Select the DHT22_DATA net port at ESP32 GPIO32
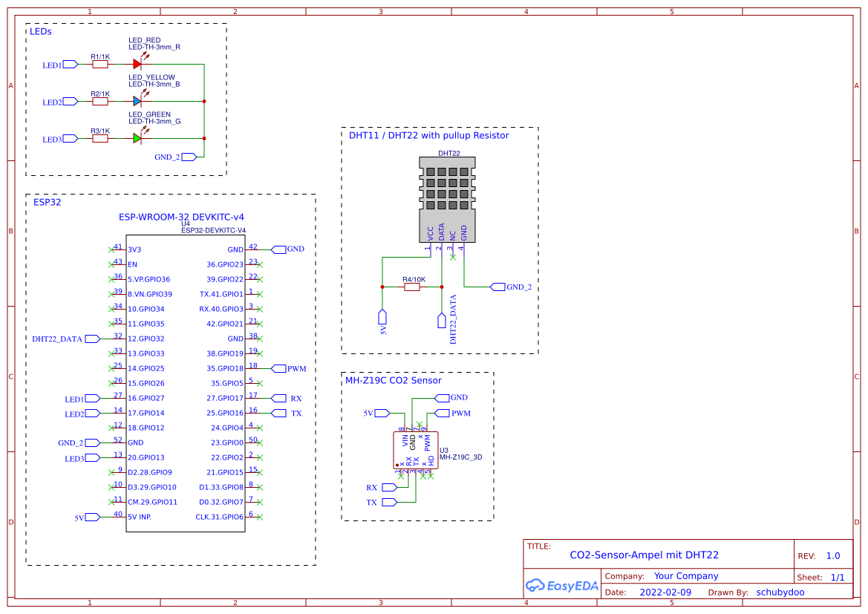The height and width of the screenshot is (614, 868). 92,339
